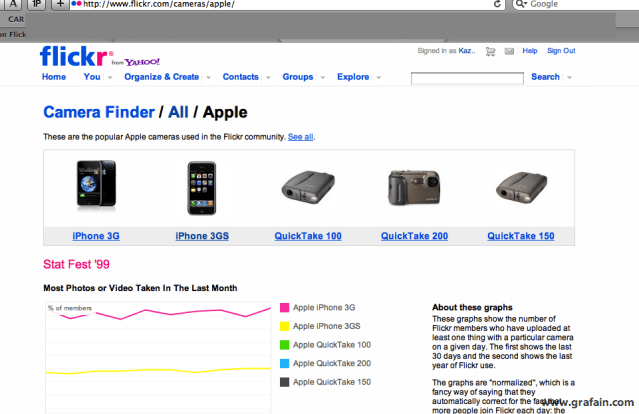Click the See all link

(x=300, y=137)
